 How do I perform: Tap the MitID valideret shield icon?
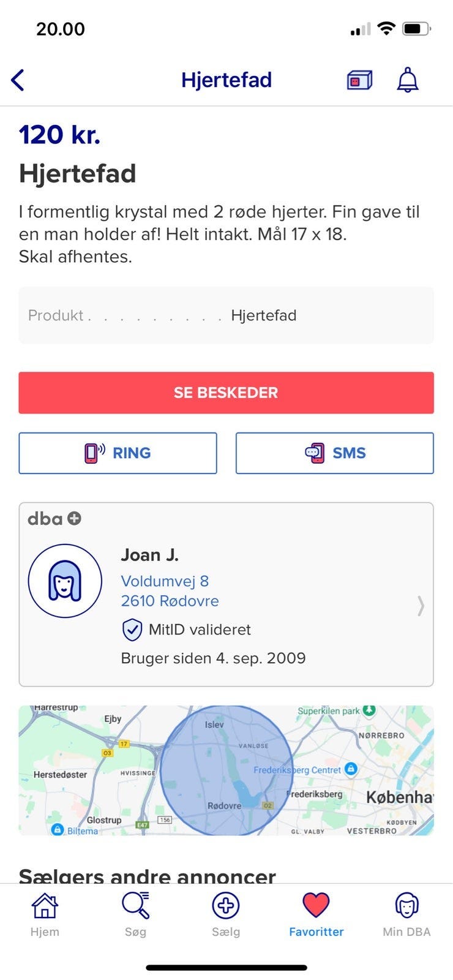[132, 630]
